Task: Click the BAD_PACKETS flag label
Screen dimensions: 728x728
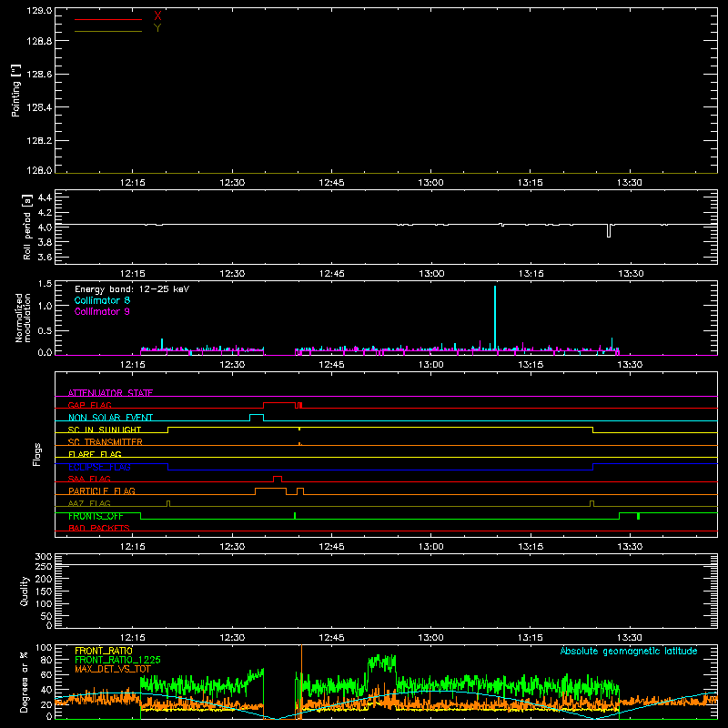Action: tap(99, 528)
